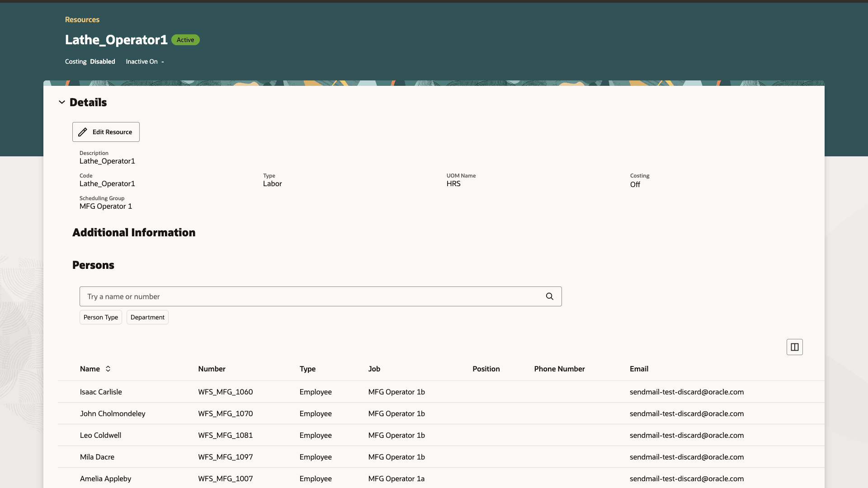The height and width of the screenshot is (488, 868).
Task: Collapse the Details section chevron
Action: (x=62, y=102)
